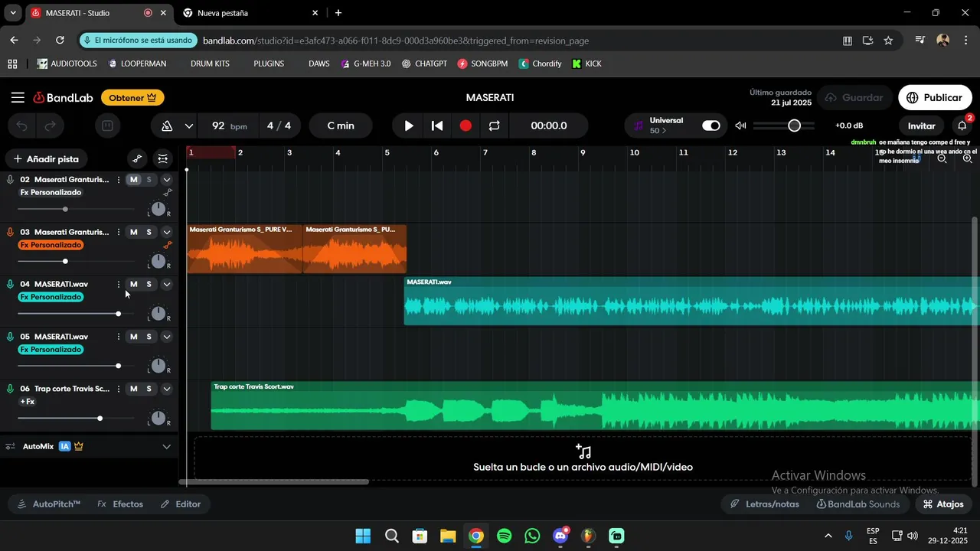The height and width of the screenshot is (551, 980).
Task: Solo track 05 MASERATI.wav
Action: click(x=149, y=337)
